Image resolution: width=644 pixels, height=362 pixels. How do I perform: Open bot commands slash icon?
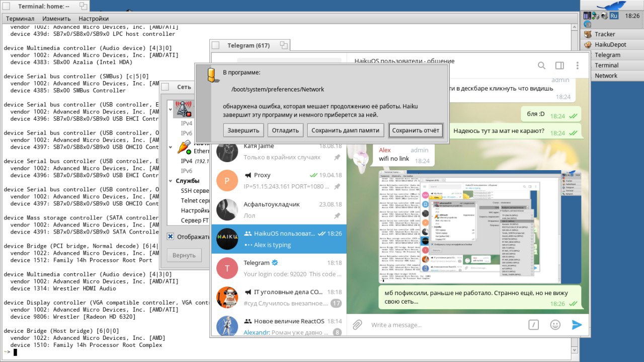534,325
